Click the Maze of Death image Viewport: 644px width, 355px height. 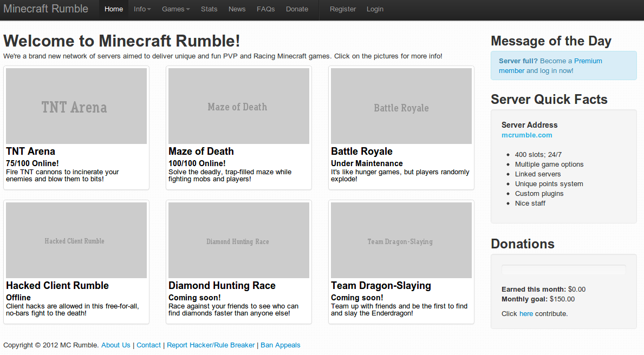(x=239, y=106)
